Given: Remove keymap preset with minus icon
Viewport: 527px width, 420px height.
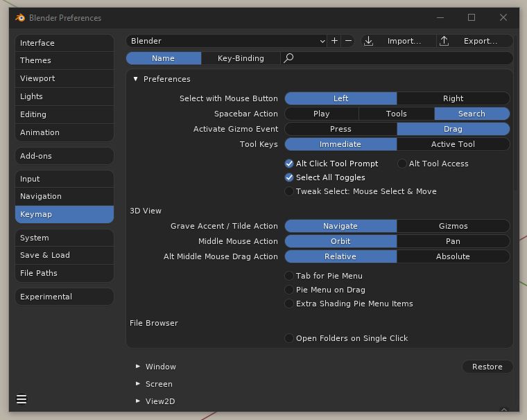Looking at the screenshot, I should pyautogui.click(x=349, y=41).
